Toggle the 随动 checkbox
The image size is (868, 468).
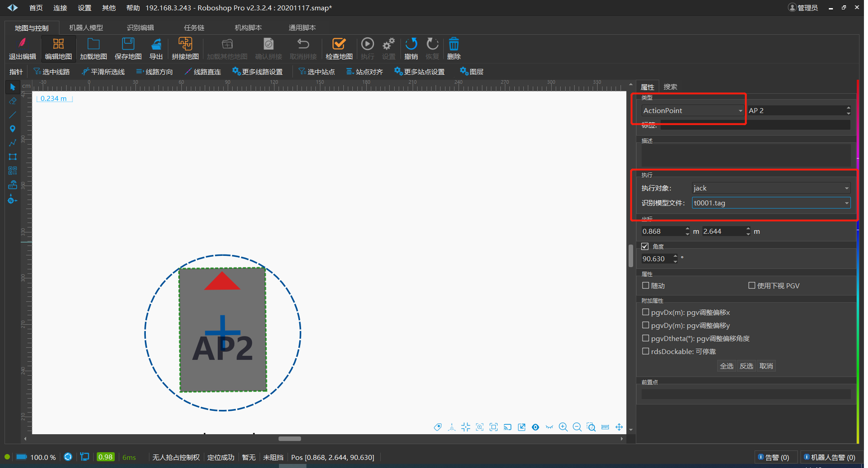[x=646, y=286]
